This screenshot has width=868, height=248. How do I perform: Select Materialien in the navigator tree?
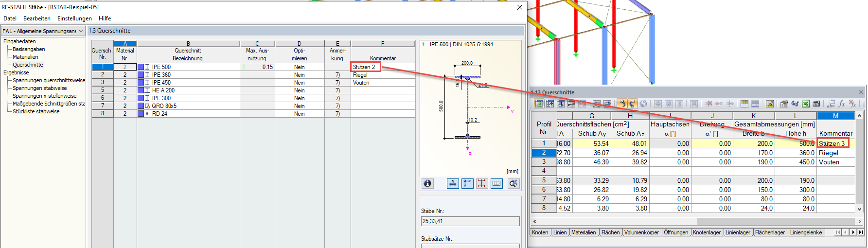(x=25, y=57)
